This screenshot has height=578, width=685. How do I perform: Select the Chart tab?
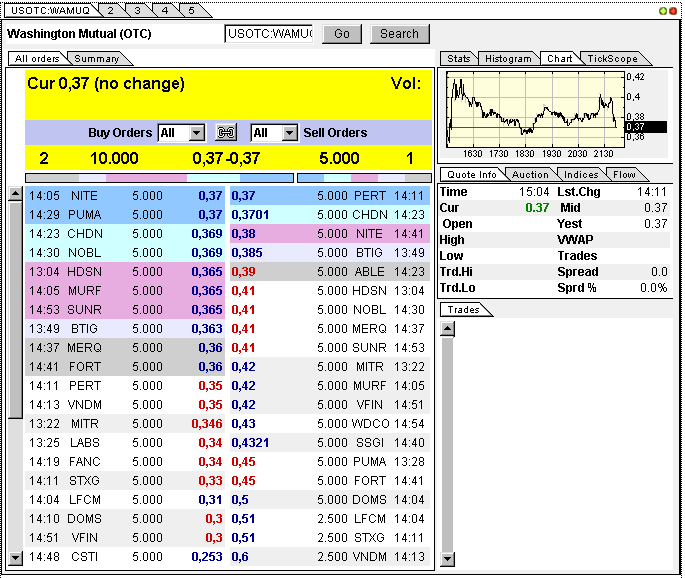[x=560, y=59]
